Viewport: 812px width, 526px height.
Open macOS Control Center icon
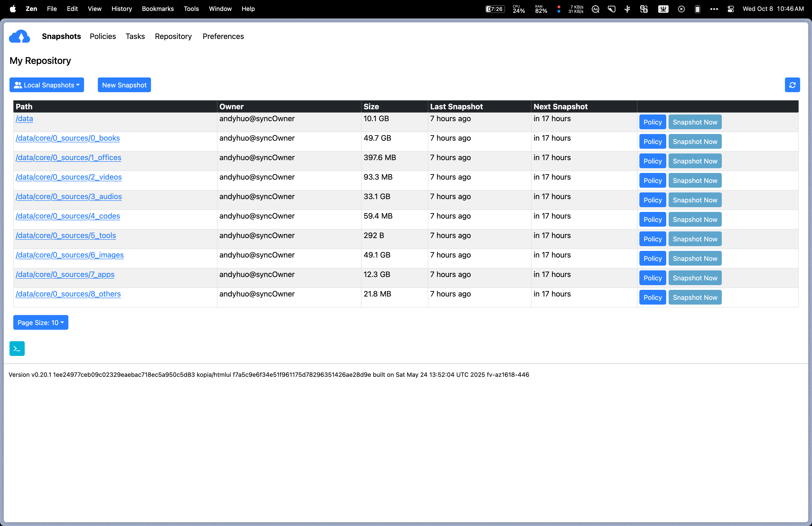click(731, 9)
